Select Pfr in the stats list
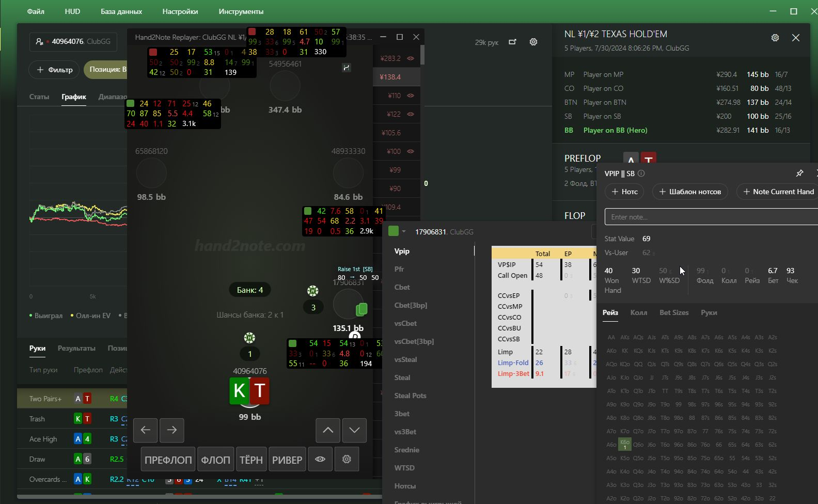The width and height of the screenshot is (818, 504). click(399, 269)
